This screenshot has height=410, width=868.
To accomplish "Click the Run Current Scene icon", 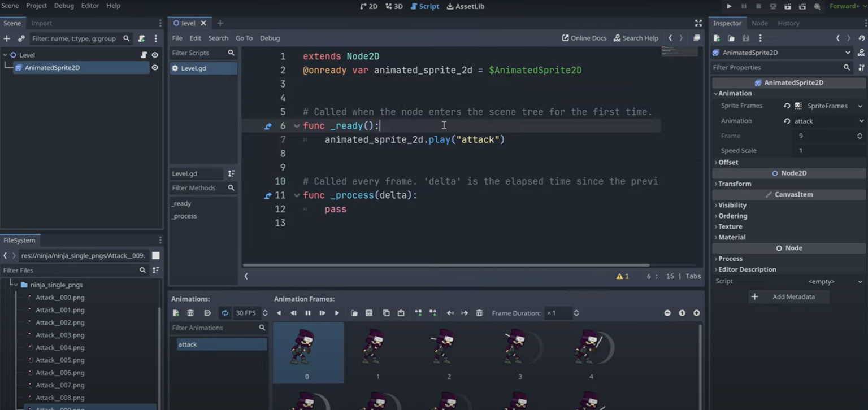I will click(x=788, y=6).
